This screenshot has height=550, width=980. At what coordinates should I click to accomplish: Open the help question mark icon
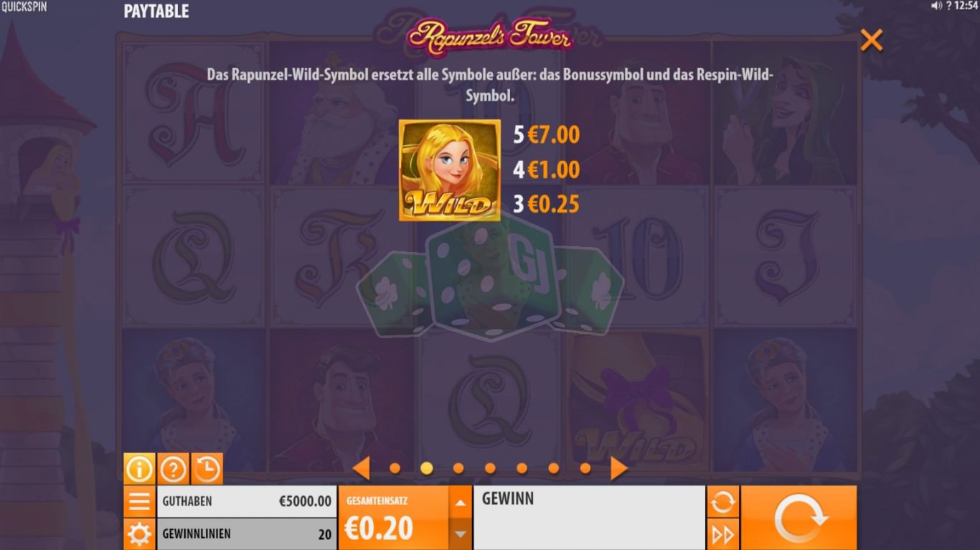(173, 469)
